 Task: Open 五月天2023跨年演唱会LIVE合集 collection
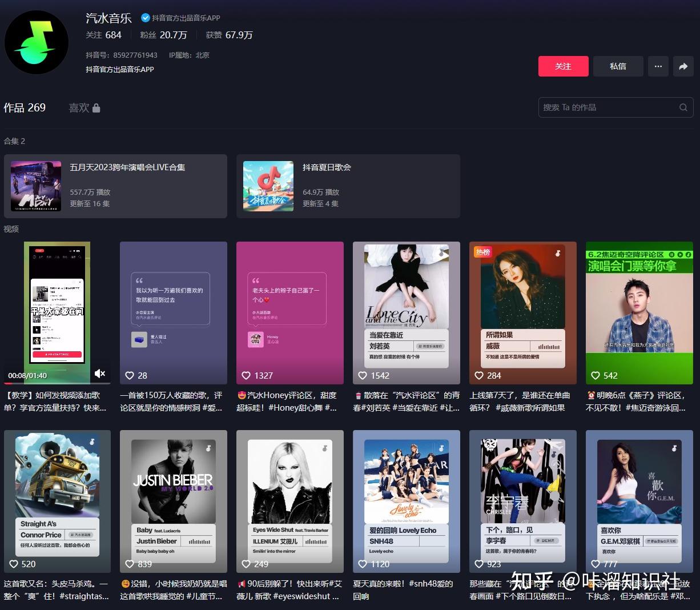click(x=115, y=186)
